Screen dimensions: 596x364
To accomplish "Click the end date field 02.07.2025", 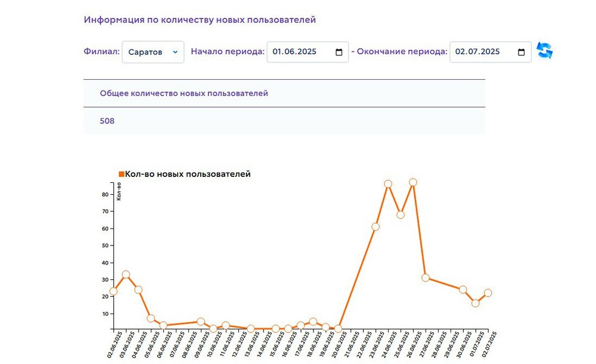I will [477, 52].
